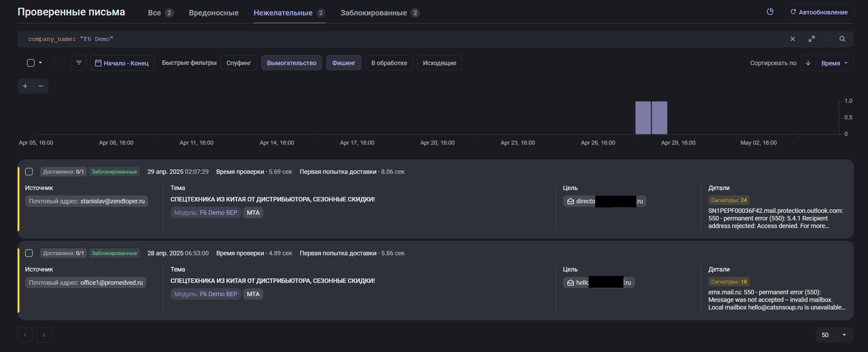The height and width of the screenshot is (352, 868).
Task: Open the Время sort dropdown
Action: [834, 63]
